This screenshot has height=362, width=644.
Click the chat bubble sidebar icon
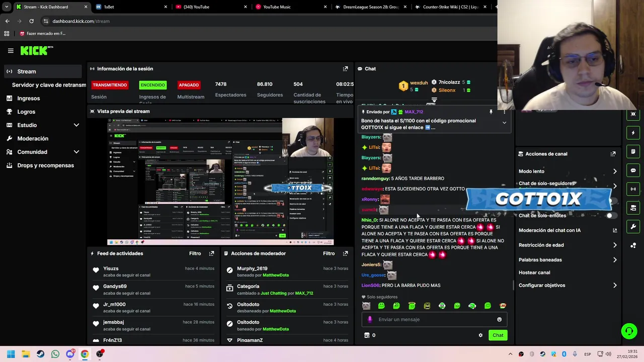click(633, 170)
